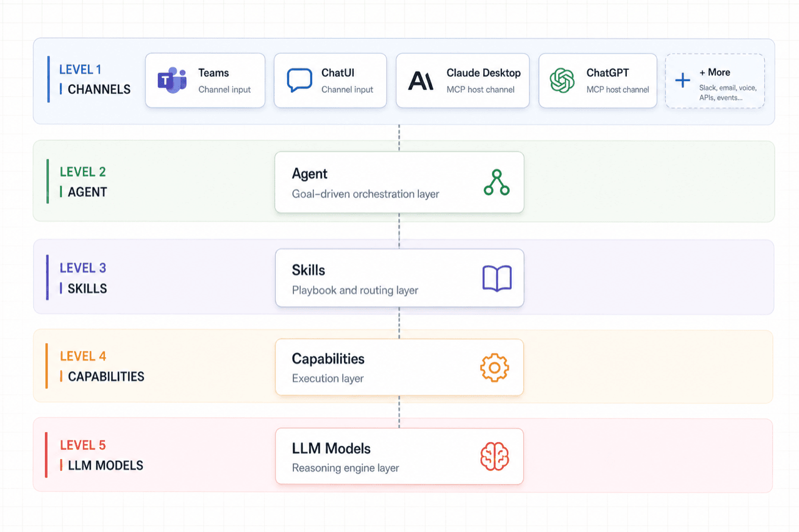Image resolution: width=799 pixels, height=532 pixels.
Task: Click the orange gear icon
Action: [494, 368]
